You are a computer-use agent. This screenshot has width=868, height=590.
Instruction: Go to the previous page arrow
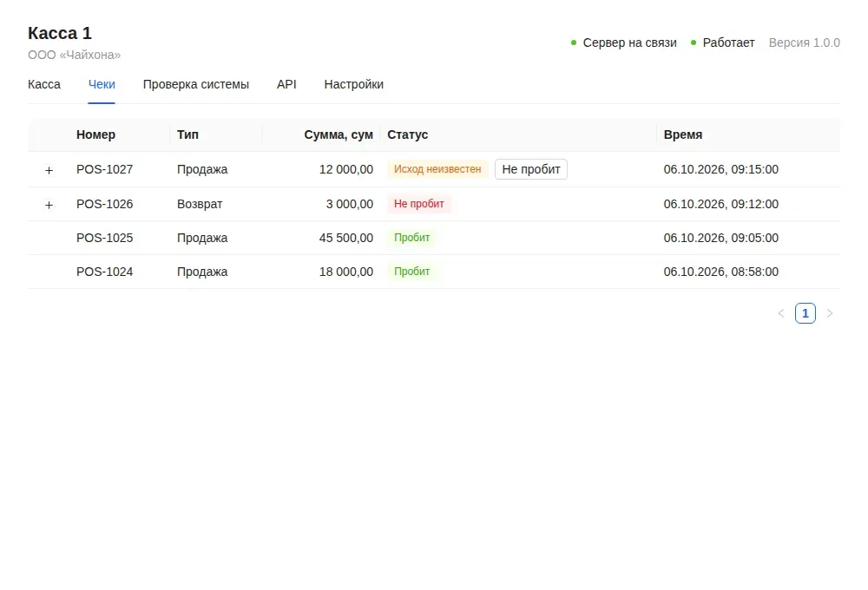(x=781, y=313)
